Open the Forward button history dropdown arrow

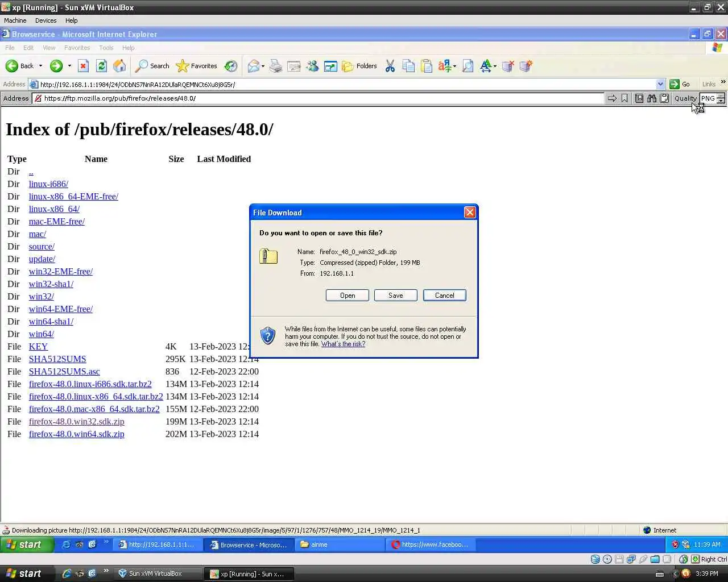[x=69, y=66]
